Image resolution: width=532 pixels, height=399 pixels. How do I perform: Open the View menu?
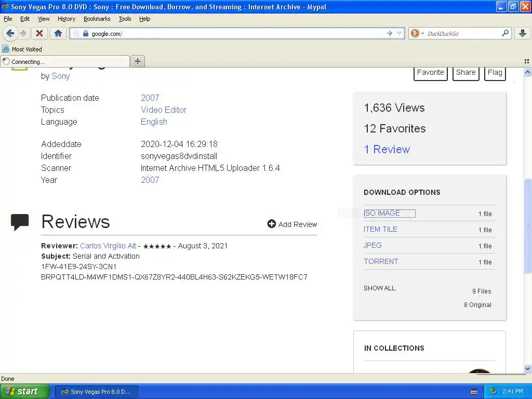(44, 19)
